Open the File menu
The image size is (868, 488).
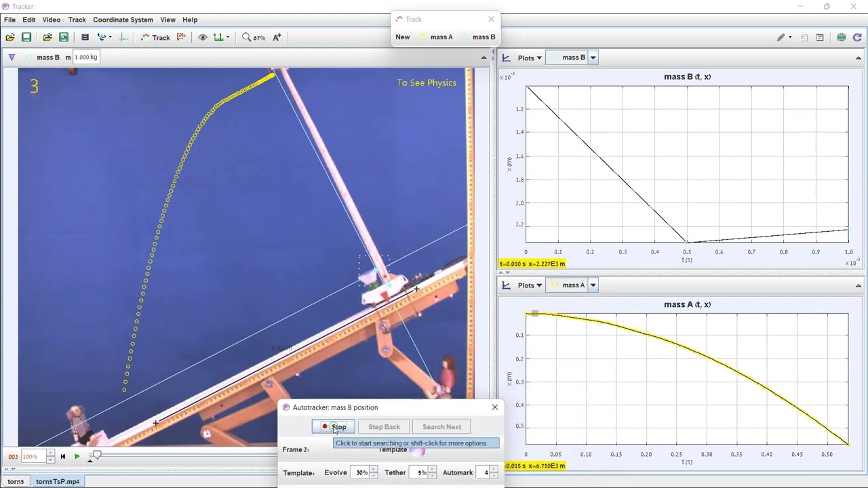coord(9,20)
